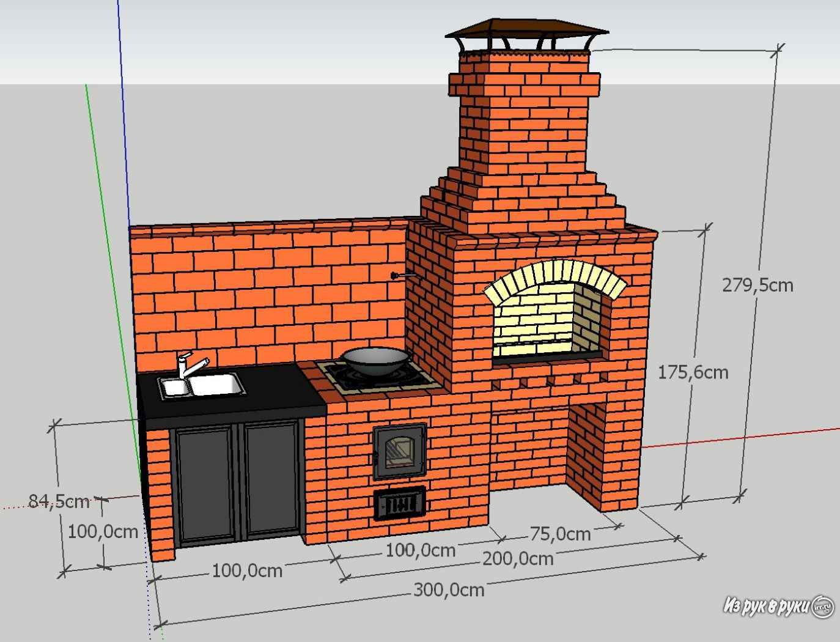Select the 175,6cm dimension text
The image size is (840, 642).
point(693,372)
